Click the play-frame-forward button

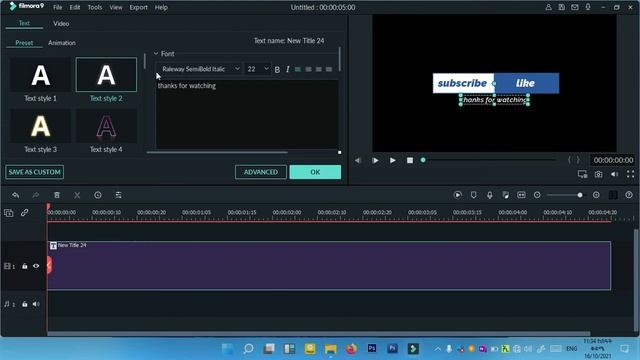pos(375,160)
